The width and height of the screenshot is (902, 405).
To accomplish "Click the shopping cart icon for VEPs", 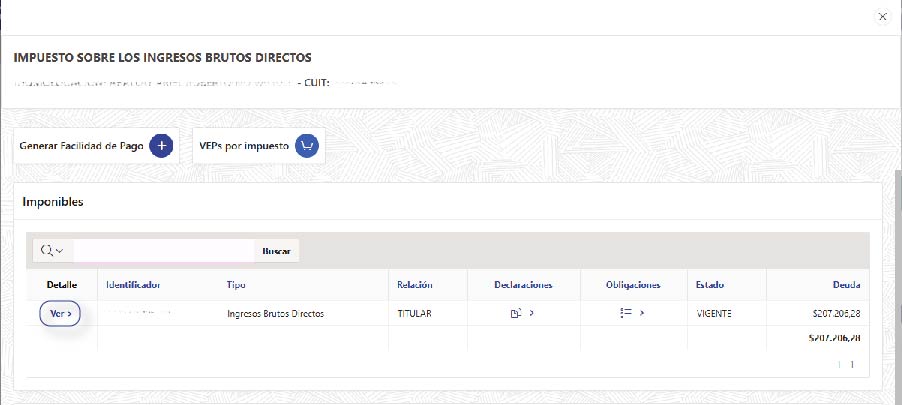I will pos(307,146).
